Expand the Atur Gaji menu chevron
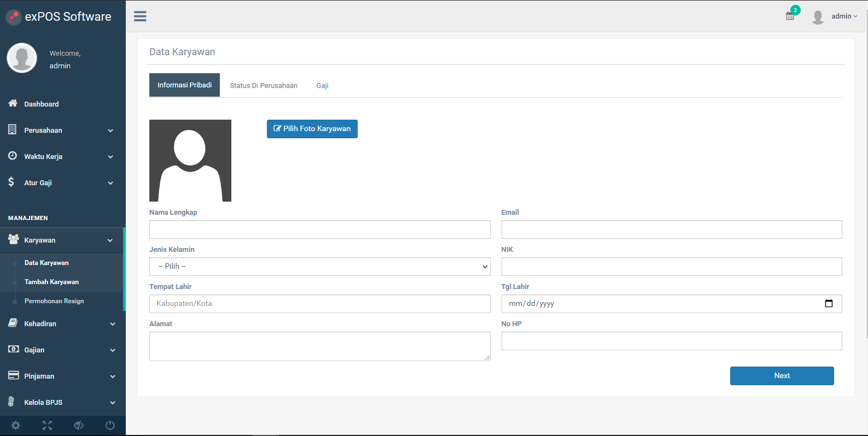 (x=110, y=183)
